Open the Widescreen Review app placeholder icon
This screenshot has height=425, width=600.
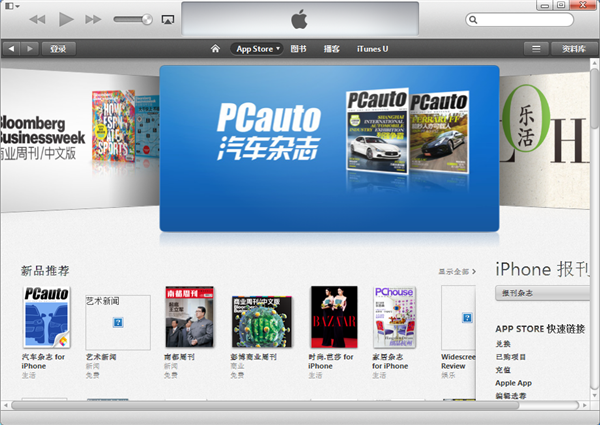458,318
